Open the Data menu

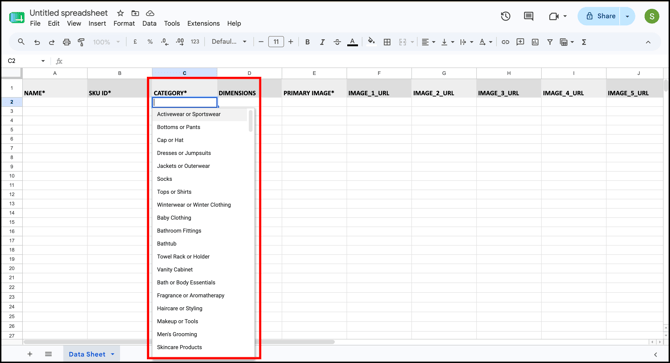149,23
